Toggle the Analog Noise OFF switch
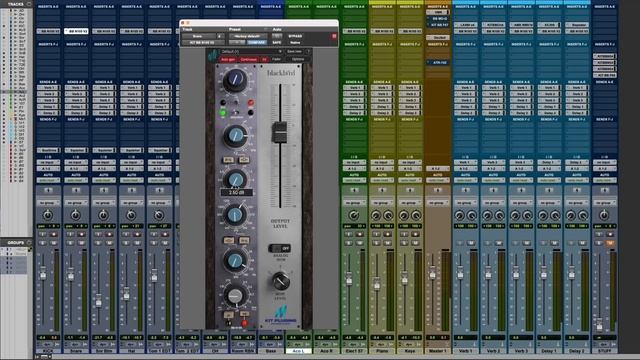Viewport: 640px width, 360px height. point(280,248)
